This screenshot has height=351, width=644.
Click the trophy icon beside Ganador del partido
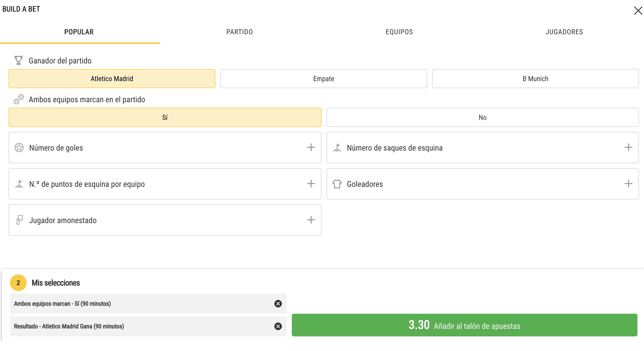coord(18,60)
